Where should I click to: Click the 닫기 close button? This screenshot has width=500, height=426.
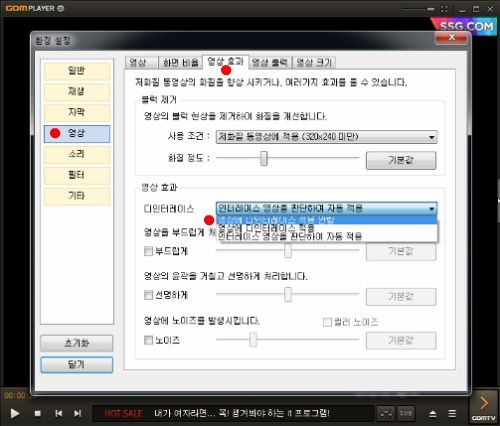pyautogui.click(x=77, y=365)
